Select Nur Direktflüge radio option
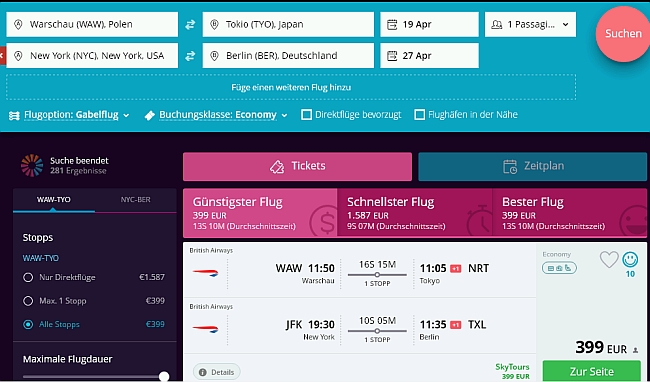Viewport: 650px width, 382px height. tap(28, 277)
